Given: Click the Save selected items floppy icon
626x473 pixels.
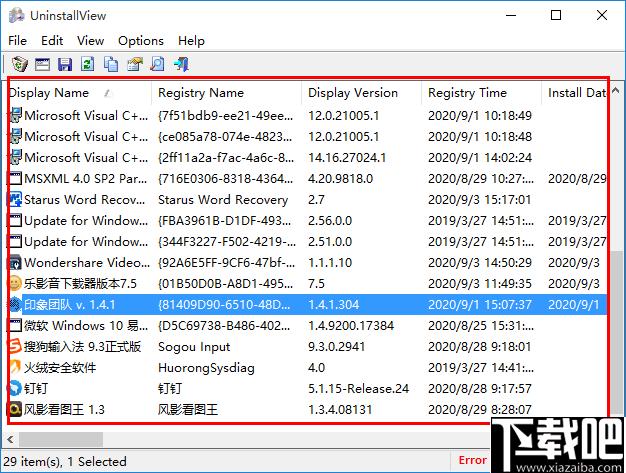Looking at the screenshot, I should pos(65,65).
